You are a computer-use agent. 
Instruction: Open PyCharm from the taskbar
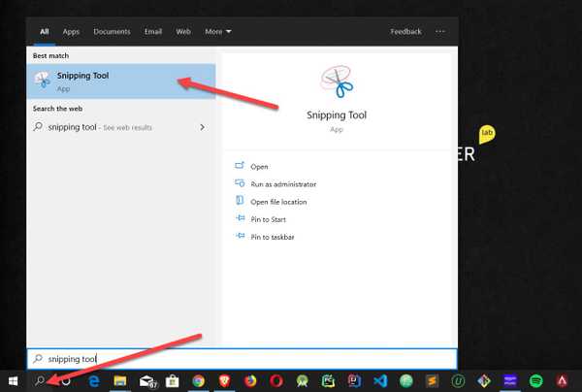click(x=328, y=381)
